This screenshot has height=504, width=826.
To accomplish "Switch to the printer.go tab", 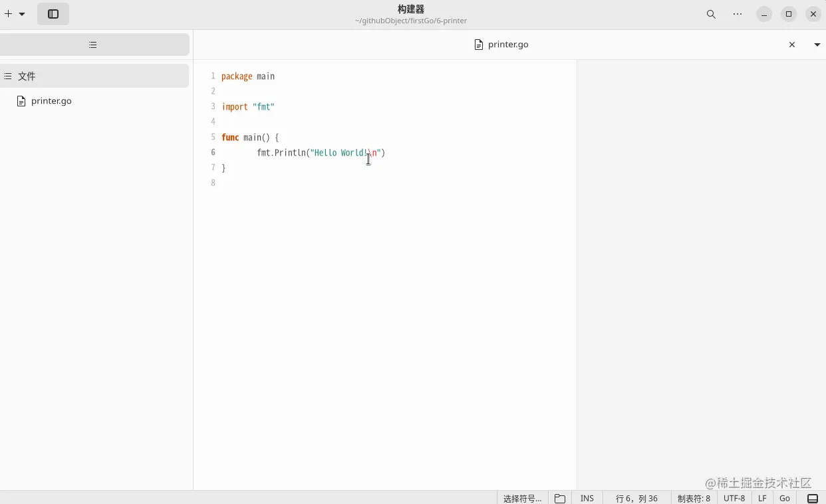I will pyautogui.click(x=507, y=45).
